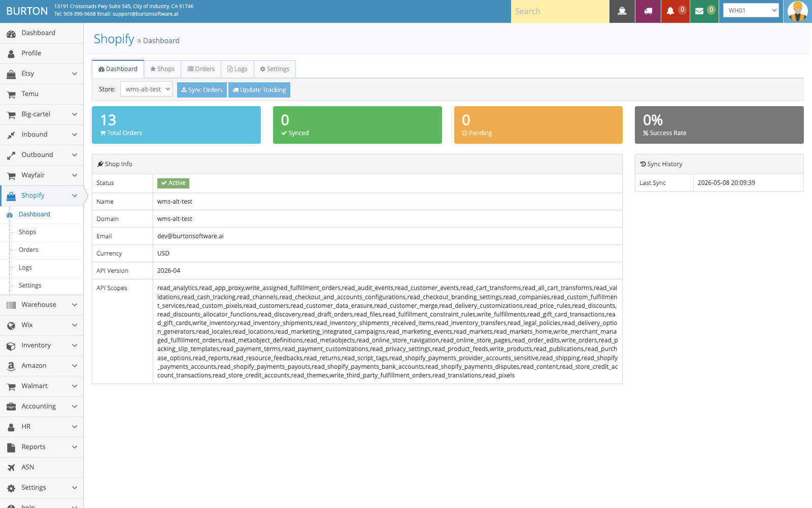Click the Temu cart icon in sidebar
This screenshot has height=508, width=812.
11,94
